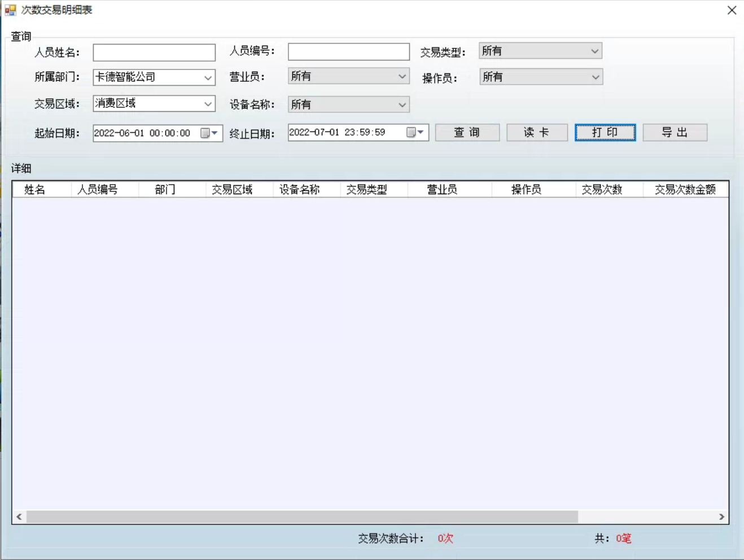Click the 导出 button

675,132
